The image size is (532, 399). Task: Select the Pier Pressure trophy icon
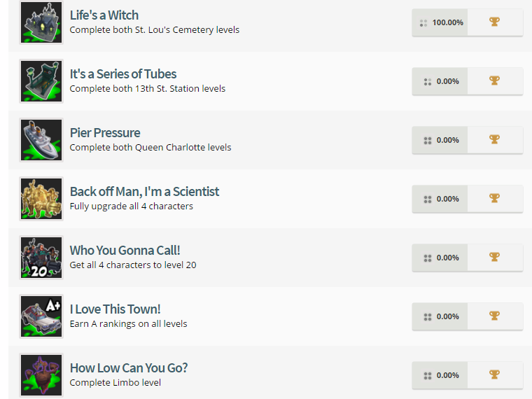coord(494,140)
